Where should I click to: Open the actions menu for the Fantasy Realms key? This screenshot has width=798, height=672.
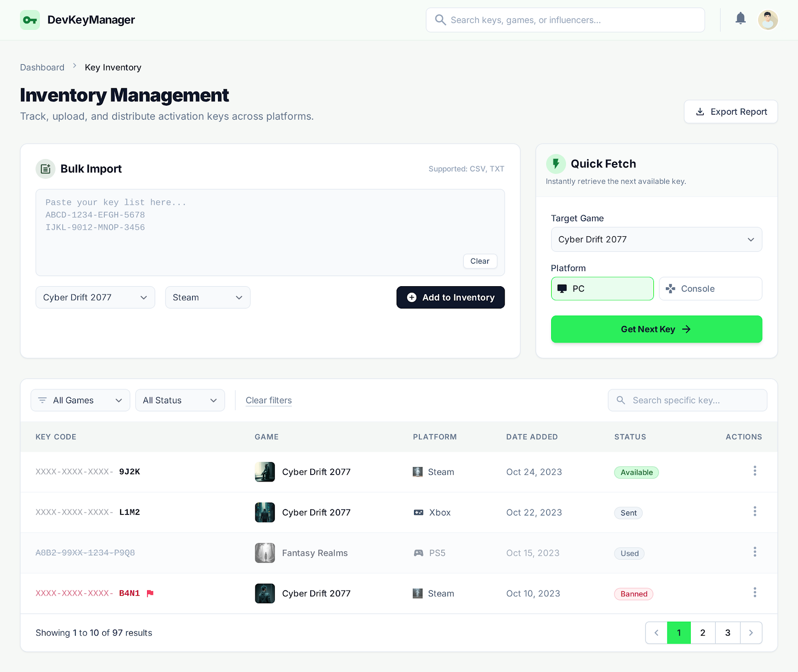coord(755,552)
